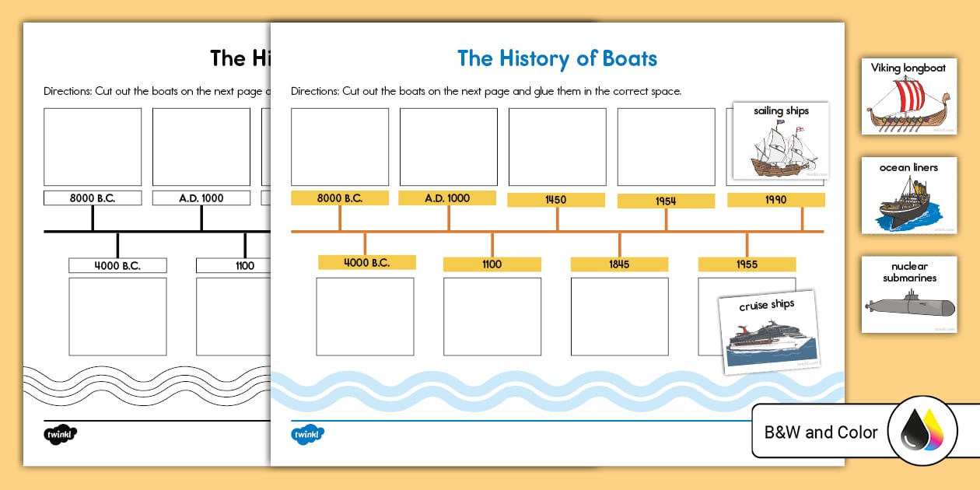Select the ocean liners boat image

(x=908, y=194)
